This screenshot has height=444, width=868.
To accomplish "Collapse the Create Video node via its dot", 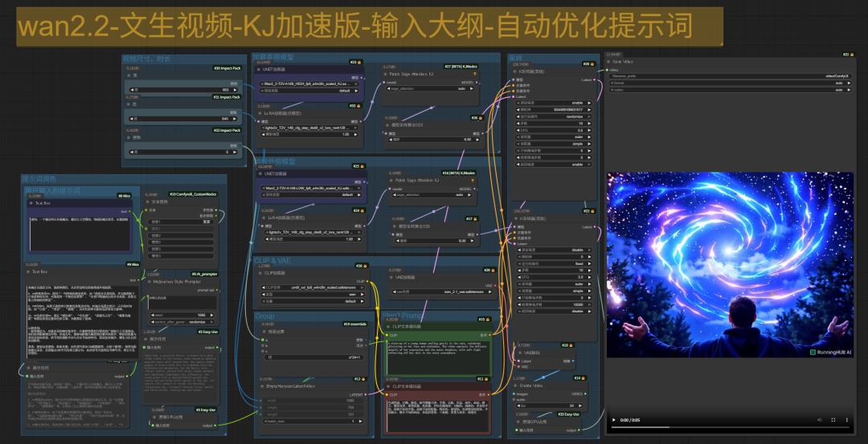I will point(514,385).
